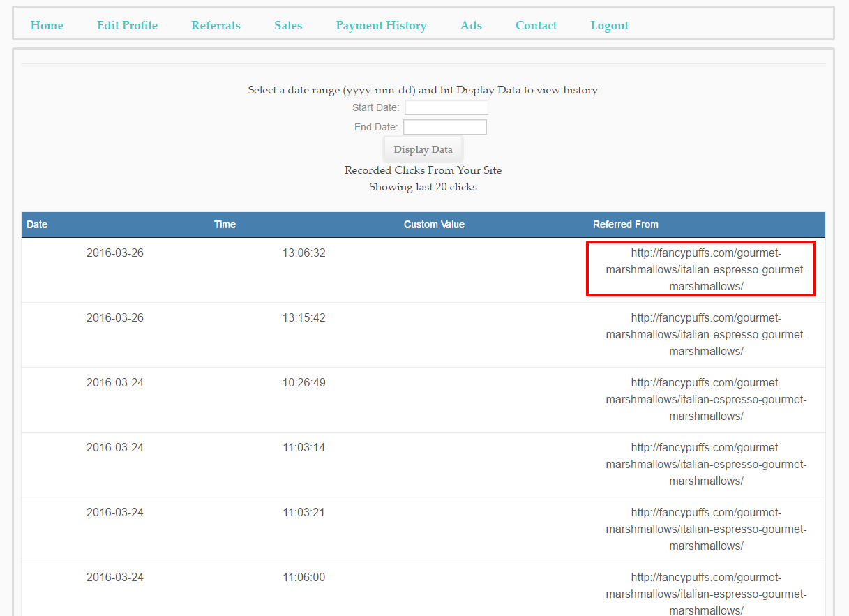The width and height of the screenshot is (849, 616).
Task: Click the referrer URL in the 10:26:49 row
Action: tap(705, 399)
